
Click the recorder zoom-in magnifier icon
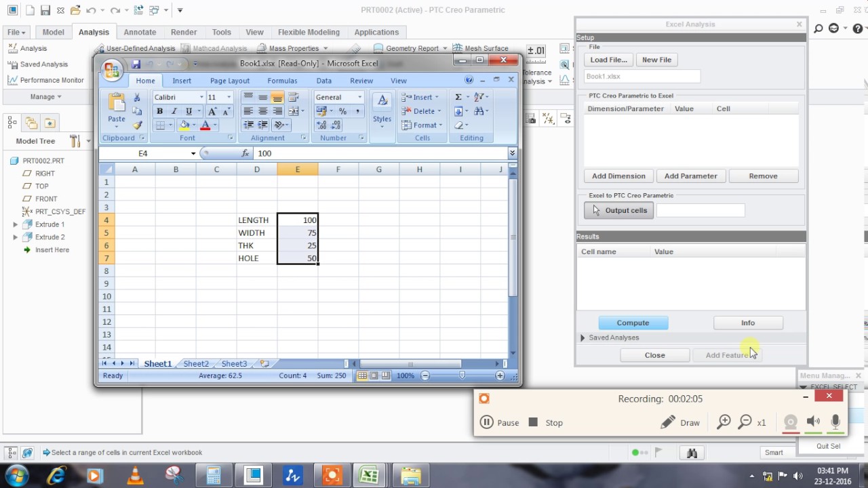(724, 422)
